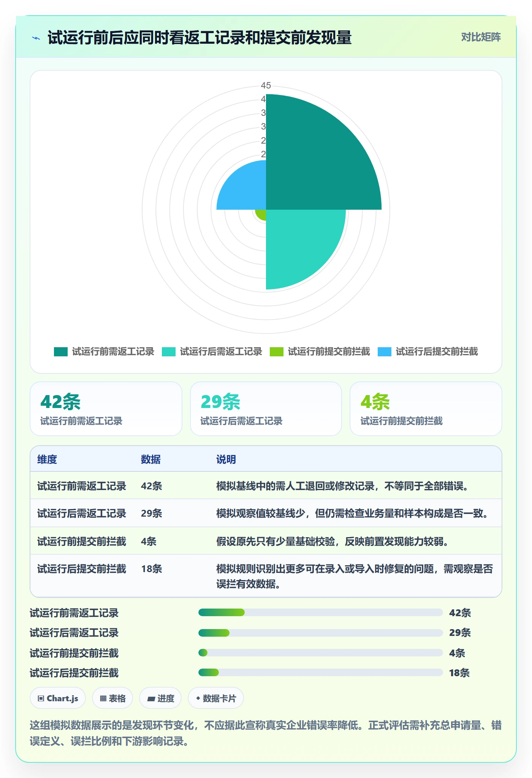Toggle the 试运行后需返工记录 legend swatch

pyautogui.click(x=169, y=352)
